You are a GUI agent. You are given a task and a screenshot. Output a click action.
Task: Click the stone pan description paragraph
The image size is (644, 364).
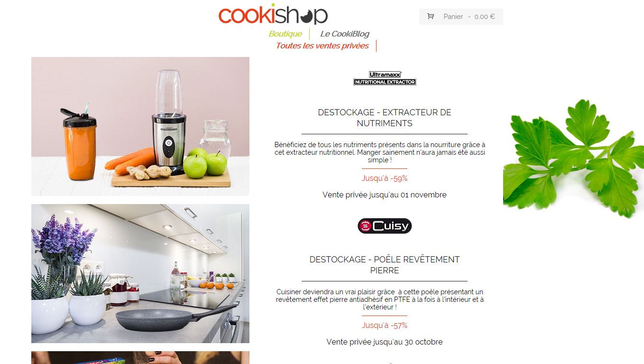[x=380, y=299]
